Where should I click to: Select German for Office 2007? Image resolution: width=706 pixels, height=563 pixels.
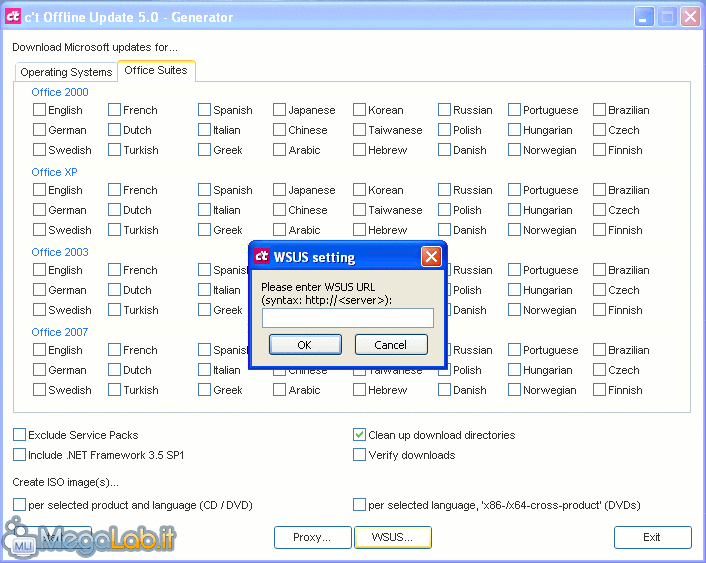tap(39, 370)
